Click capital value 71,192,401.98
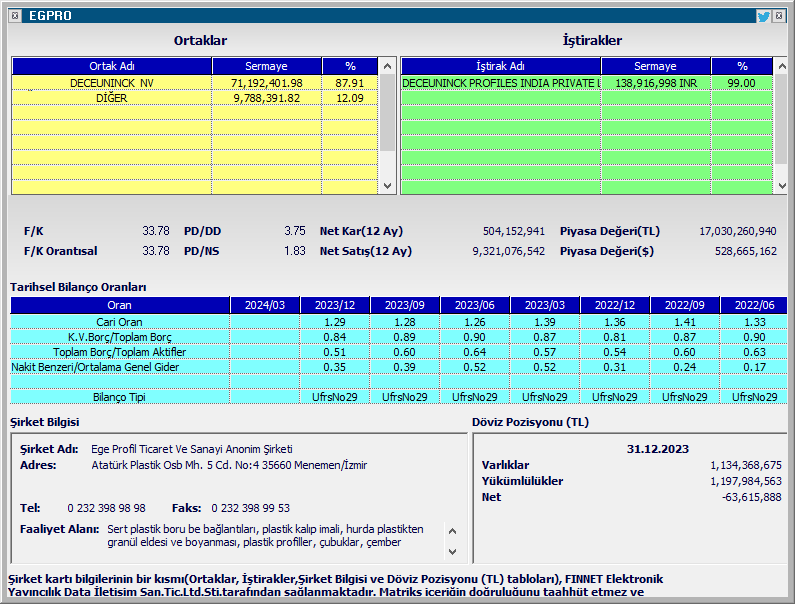The width and height of the screenshot is (795, 604). pyautogui.click(x=267, y=83)
